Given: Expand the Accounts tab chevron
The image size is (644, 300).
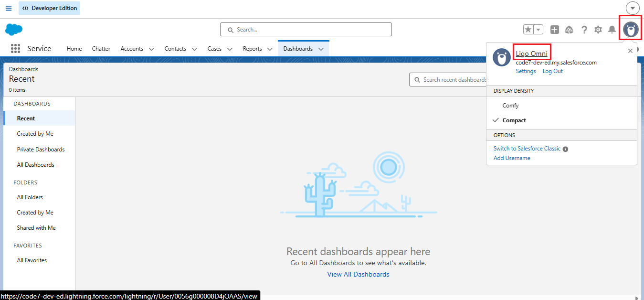Looking at the screenshot, I should click(151, 49).
